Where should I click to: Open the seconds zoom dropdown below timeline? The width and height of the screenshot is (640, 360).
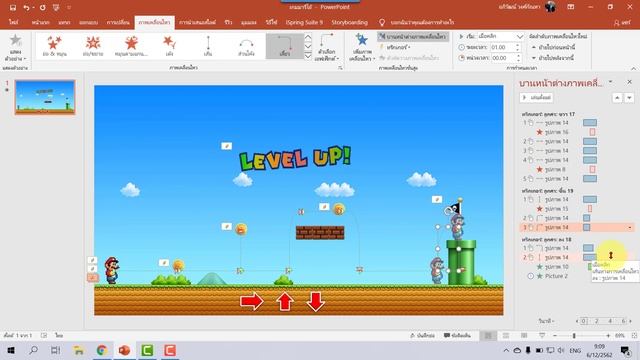tap(547, 321)
